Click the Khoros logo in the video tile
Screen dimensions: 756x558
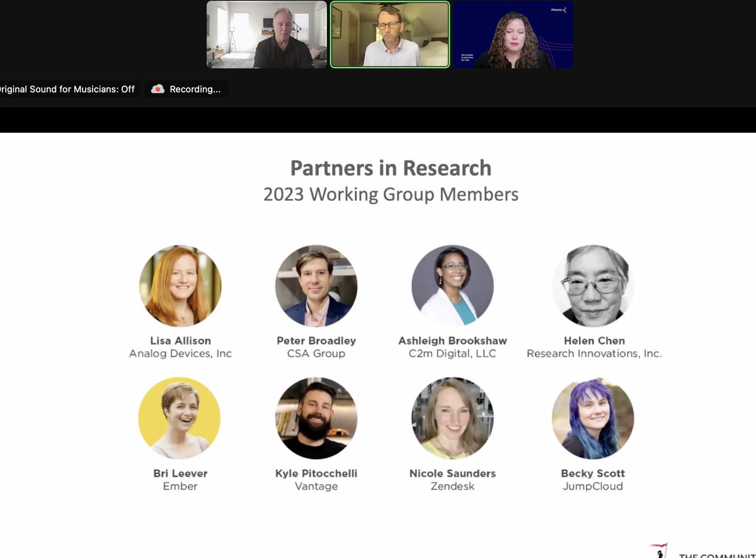[558, 9]
